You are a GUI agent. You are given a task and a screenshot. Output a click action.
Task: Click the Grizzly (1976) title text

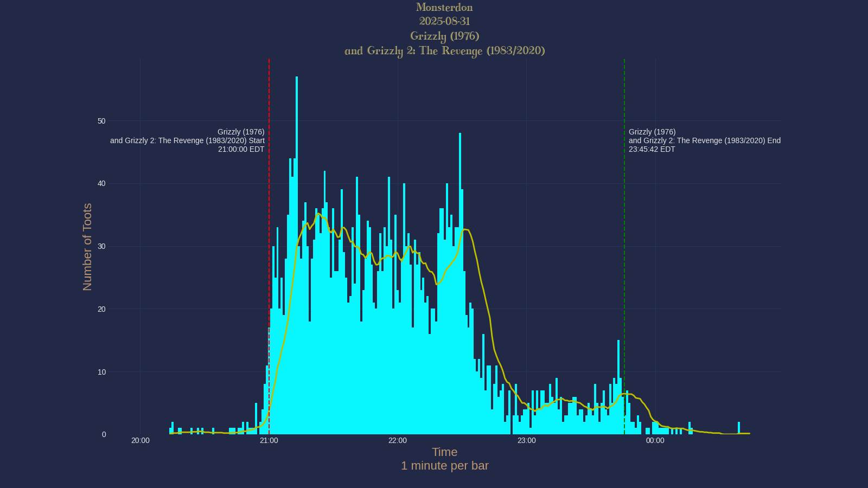[445, 36]
